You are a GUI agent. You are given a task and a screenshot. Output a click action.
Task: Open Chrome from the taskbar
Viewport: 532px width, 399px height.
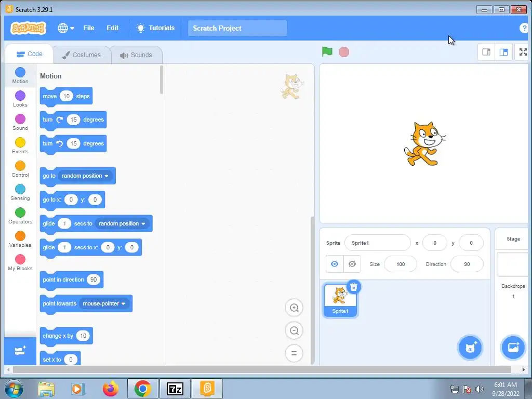click(x=142, y=389)
